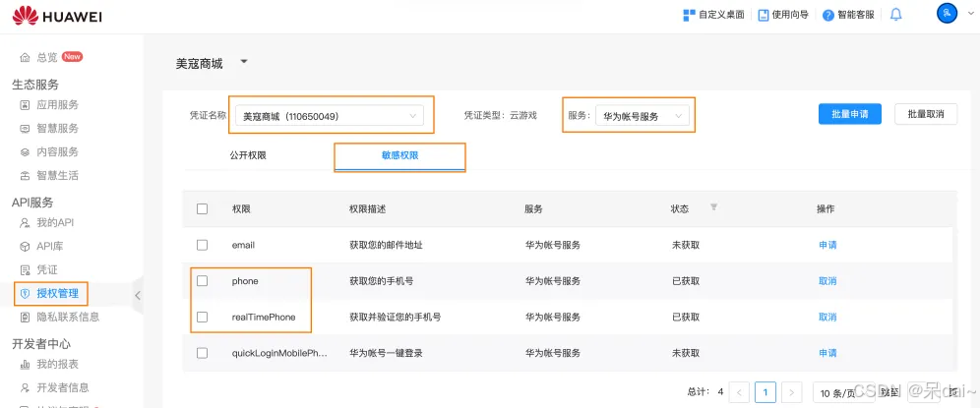Open 总览 in the sidebar
The height and width of the screenshot is (408, 980).
(x=47, y=57)
